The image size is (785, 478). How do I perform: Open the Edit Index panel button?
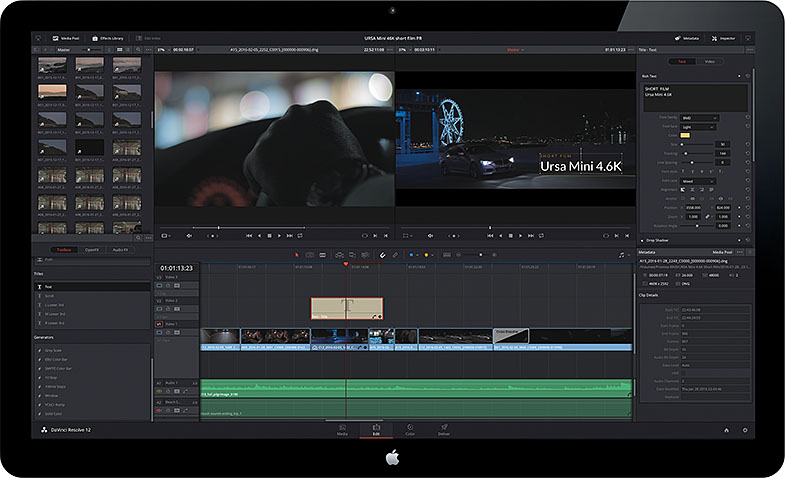click(x=148, y=38)
